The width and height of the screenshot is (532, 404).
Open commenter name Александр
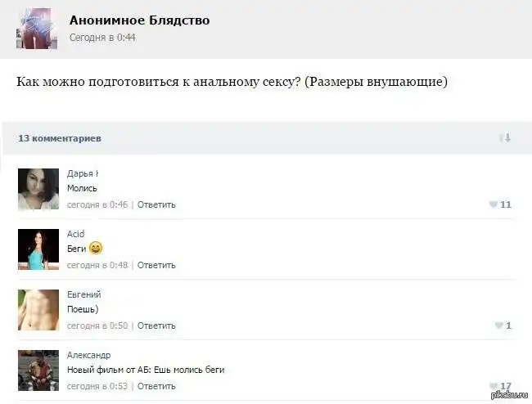point(88,355)
